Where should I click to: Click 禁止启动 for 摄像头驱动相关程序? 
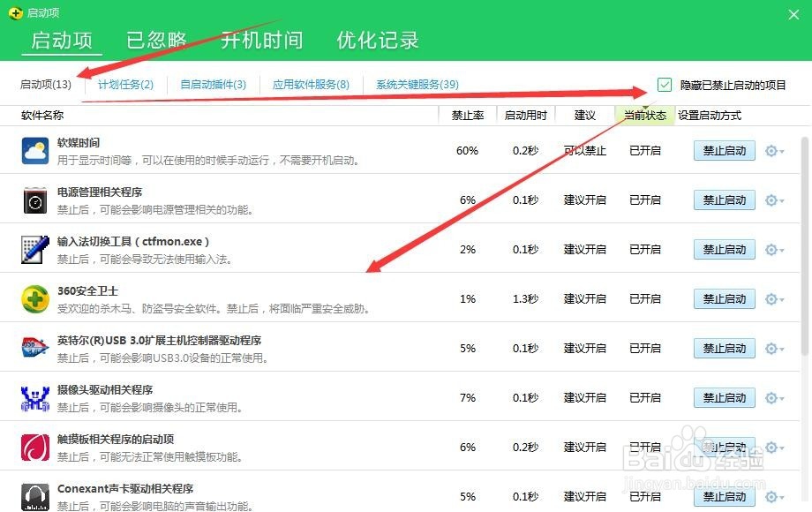pyautogui.click(x=724, y=398)
